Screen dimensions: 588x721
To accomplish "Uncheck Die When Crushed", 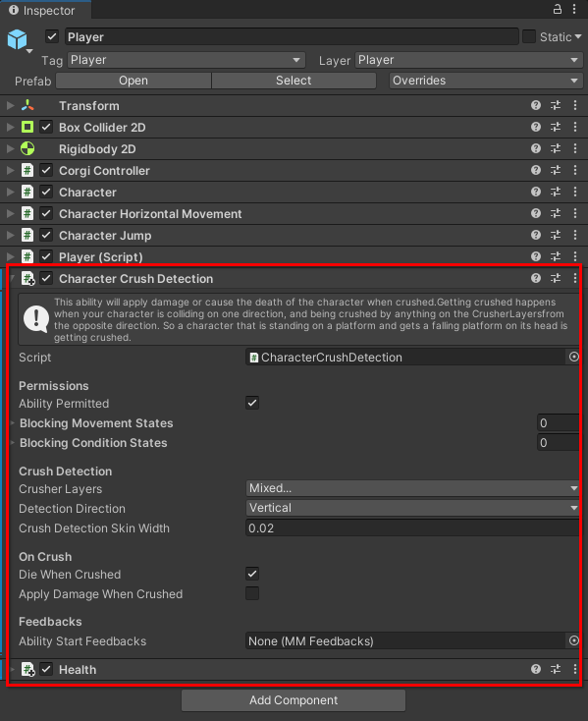I will pyautogui.click(x=252, y=574).
